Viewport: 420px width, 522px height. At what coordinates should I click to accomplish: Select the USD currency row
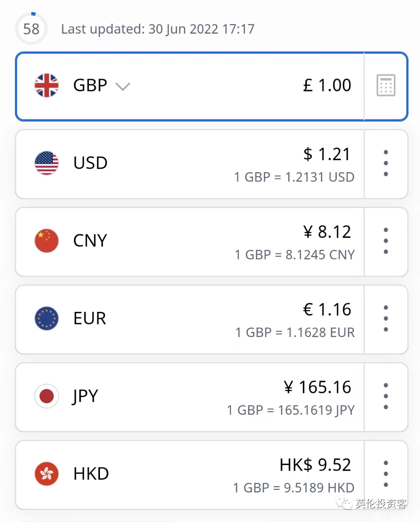(190, 164)
